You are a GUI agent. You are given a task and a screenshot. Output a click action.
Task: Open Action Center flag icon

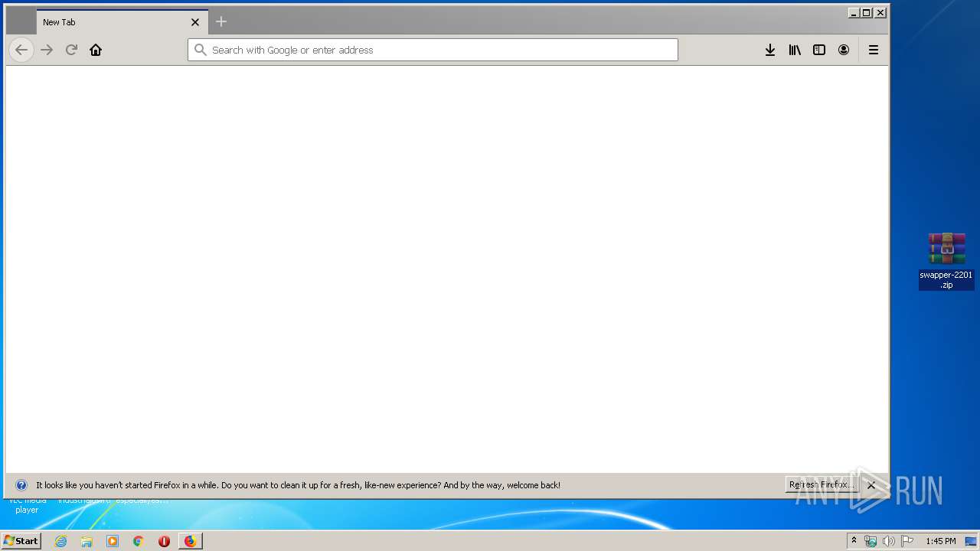click(x=906, y=541)
